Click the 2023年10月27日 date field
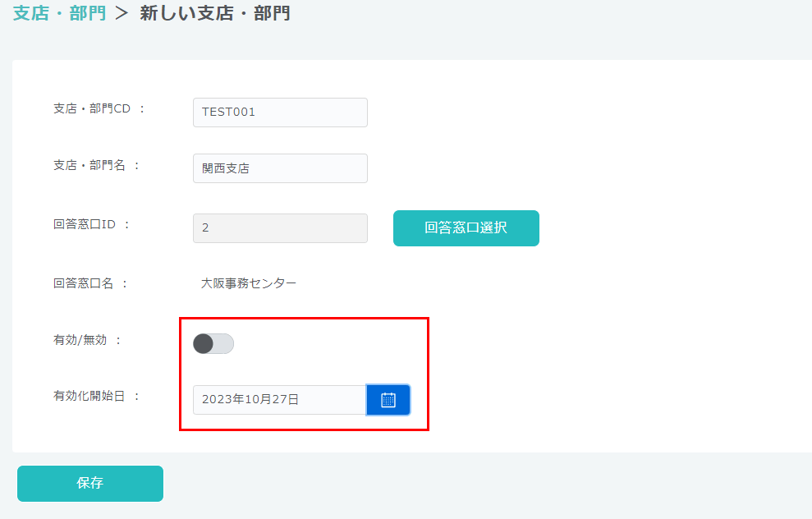 (279, 400)
